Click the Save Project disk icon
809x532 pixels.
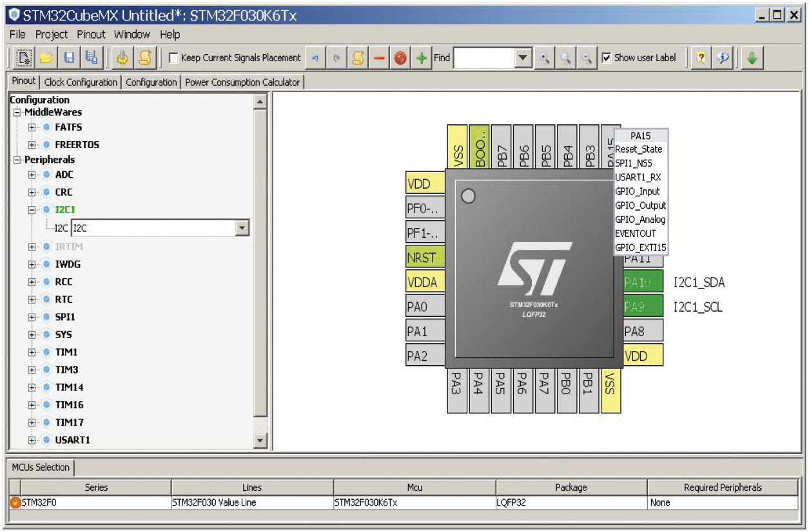click(x=69, y=58)
